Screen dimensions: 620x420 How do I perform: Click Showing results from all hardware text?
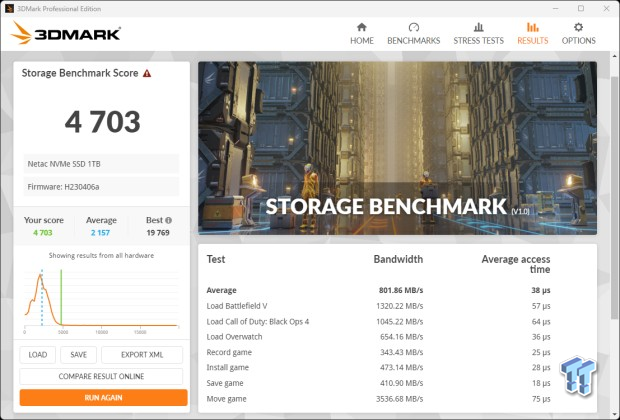[x=101, y=255]
